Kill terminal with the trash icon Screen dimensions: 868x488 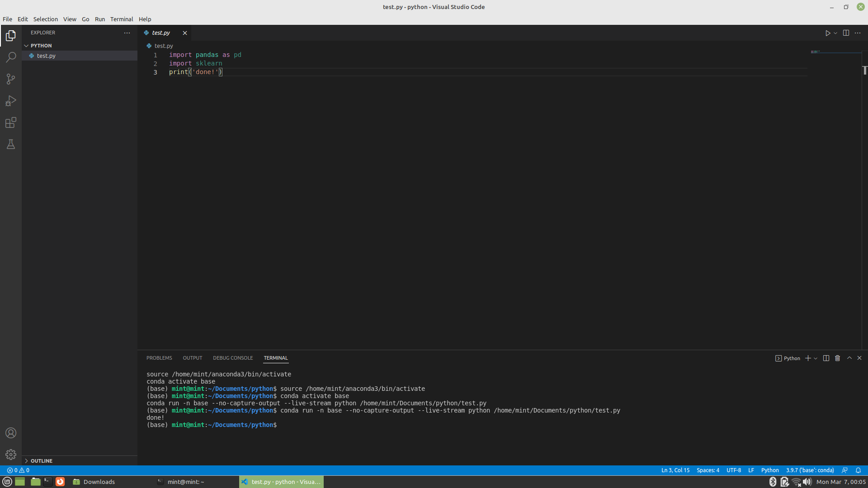click(x=837, y=358)
